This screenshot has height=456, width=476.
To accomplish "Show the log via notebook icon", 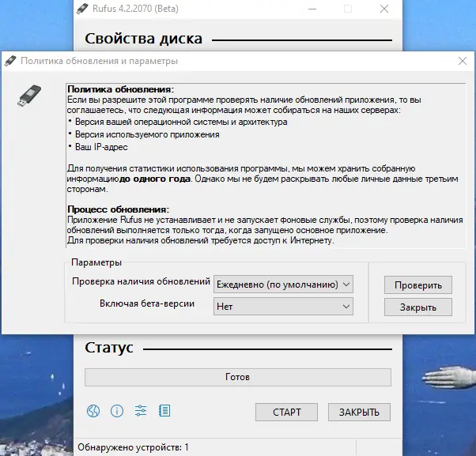I will point(164,411).
